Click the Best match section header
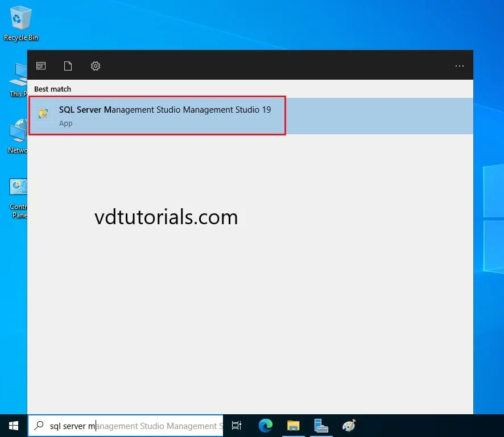Viewport: 504px width, 437px height. [52, 89]
